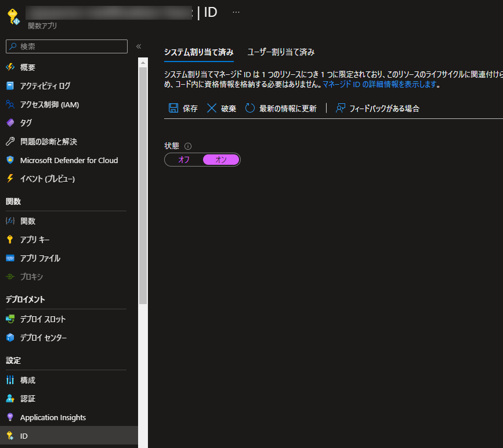Click the 認証 user icon
Viewport: 503px width, 448px height.
pos(10,399)
